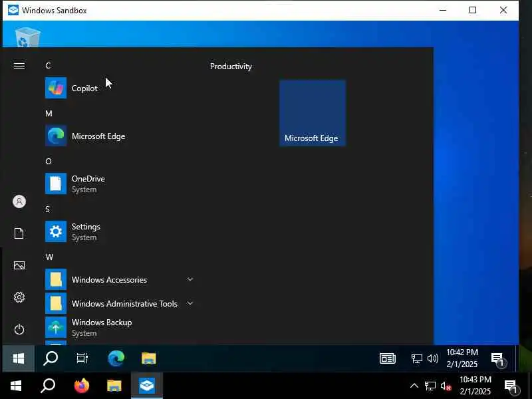Open Settings app entry under S
The height and width of the screenshot is (399, 532).
tap(120, 231)
